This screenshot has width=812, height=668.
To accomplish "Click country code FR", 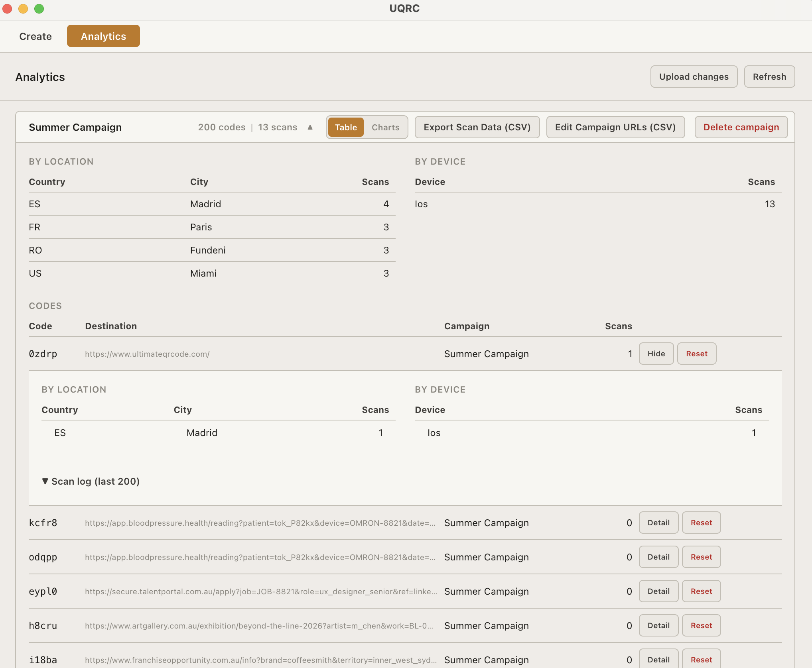I will [34, 227].
